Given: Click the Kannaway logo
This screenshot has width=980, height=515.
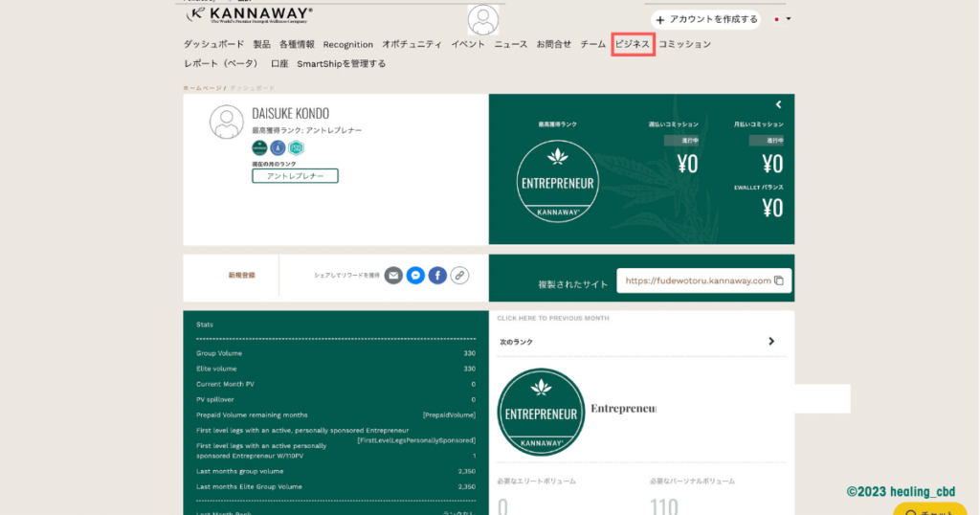Looking at the screenshot, I should click(x=249, y=15).
